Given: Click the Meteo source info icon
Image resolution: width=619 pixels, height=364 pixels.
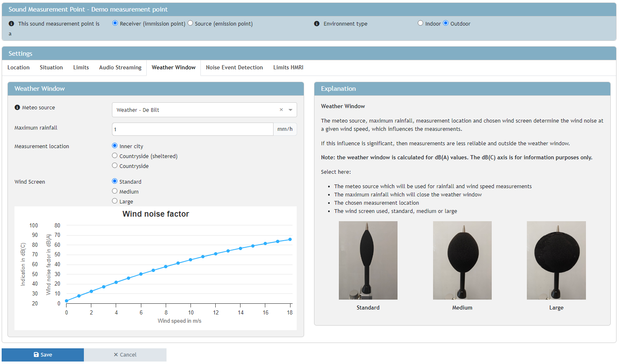Looking at the screenshot, I should [x=17, y=108].
